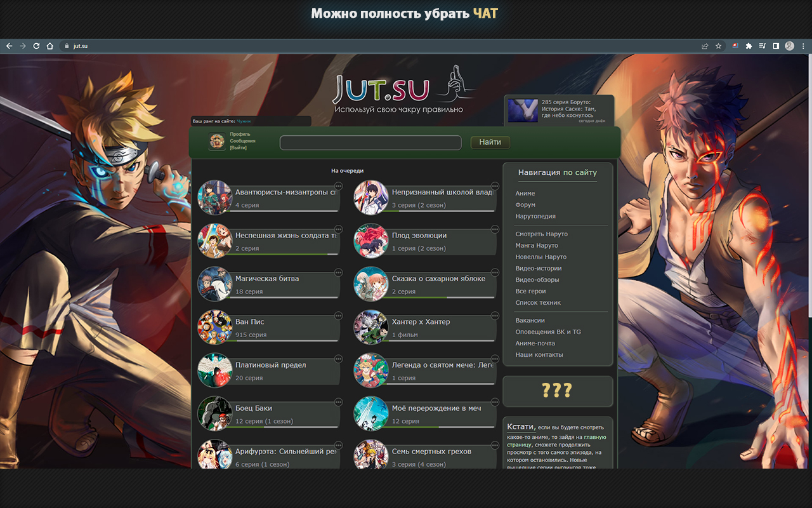The height and width of the screenshot is (508, 812).
Task: Open options dots on Плод эволюции card
Action: click(x=495, y=229)
